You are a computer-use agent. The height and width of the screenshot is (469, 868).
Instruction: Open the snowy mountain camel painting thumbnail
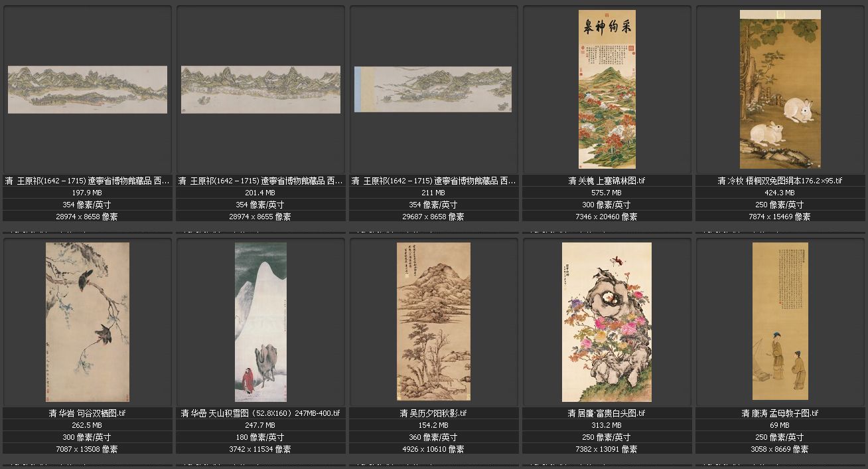[261, 322]
